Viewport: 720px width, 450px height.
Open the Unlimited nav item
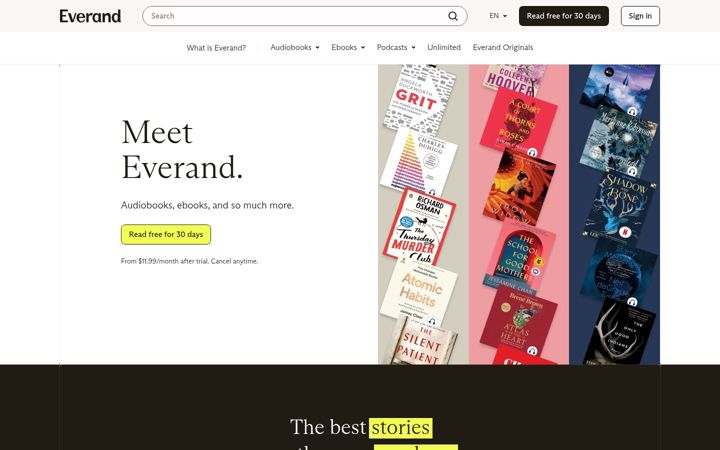coord(444,47)
